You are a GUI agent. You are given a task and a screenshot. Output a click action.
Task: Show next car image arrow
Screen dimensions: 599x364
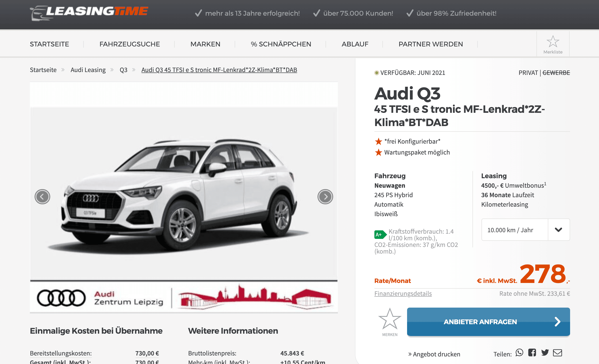point(325,196)
